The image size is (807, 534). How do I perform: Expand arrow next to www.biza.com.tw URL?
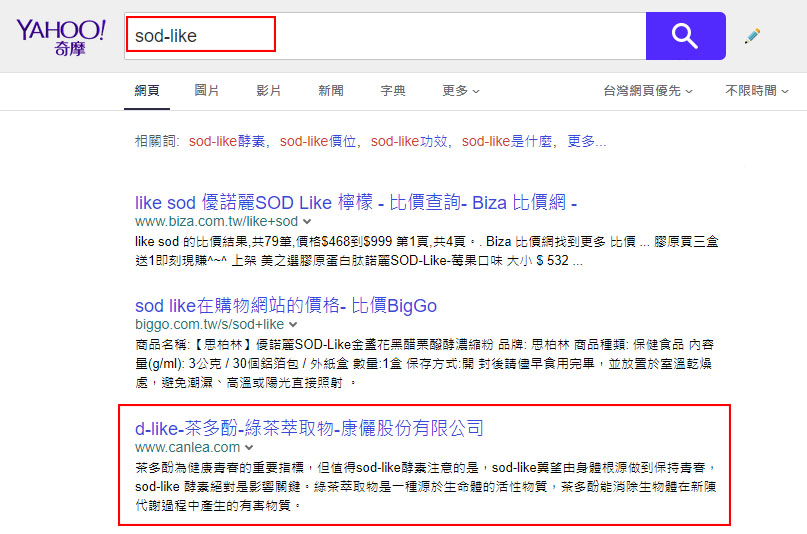coord(307,222)
